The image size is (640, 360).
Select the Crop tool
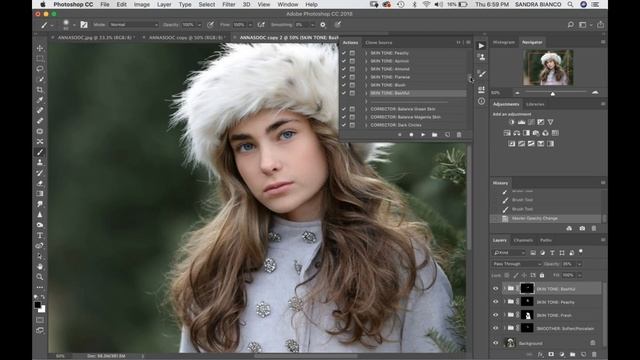[x=40, y=89]
